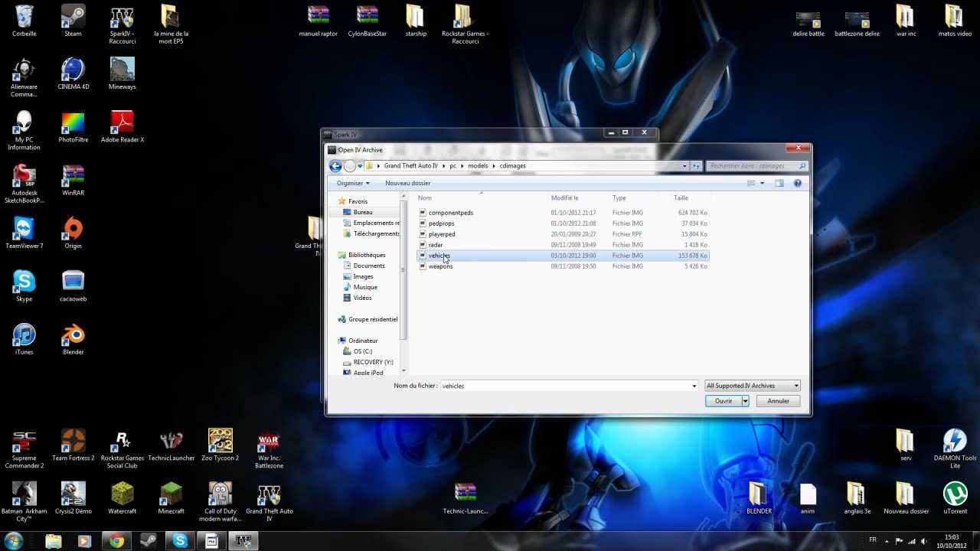Open the file type filter dropdown
980x551 pixels.
point(753,386)
